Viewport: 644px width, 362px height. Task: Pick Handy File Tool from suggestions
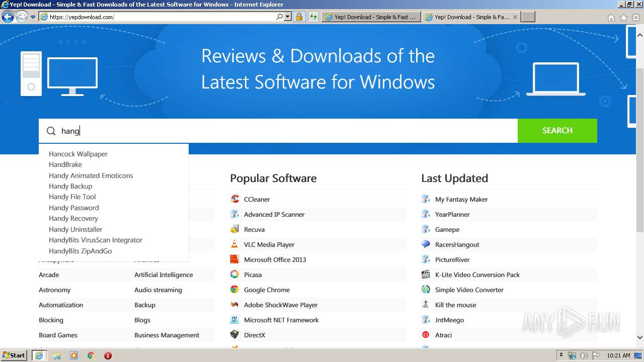[72, 197]
